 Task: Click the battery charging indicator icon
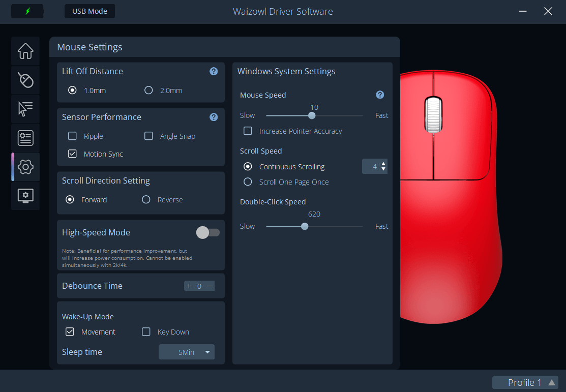pyautogui.click(x=27, y=11)
